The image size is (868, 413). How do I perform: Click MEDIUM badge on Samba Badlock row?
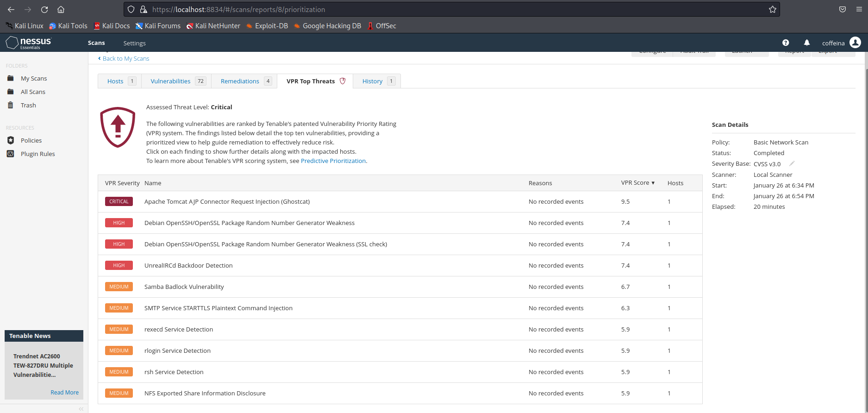[119, 287]
